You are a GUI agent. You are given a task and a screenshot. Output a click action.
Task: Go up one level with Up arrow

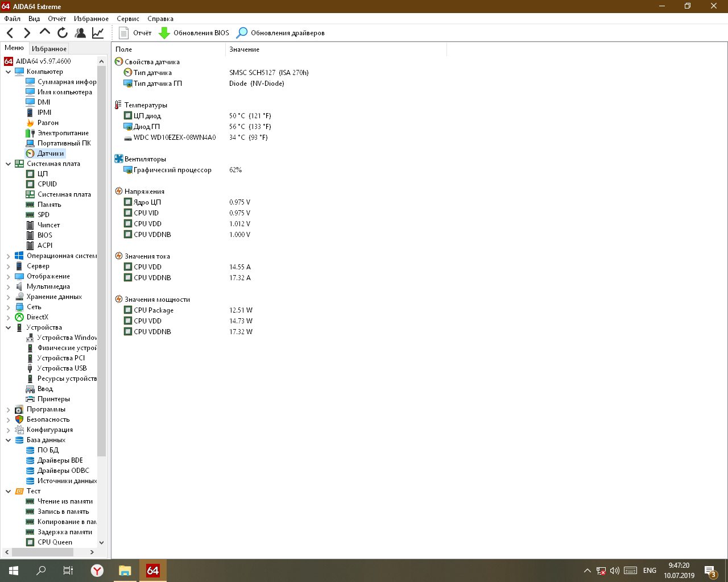point(44,32)
